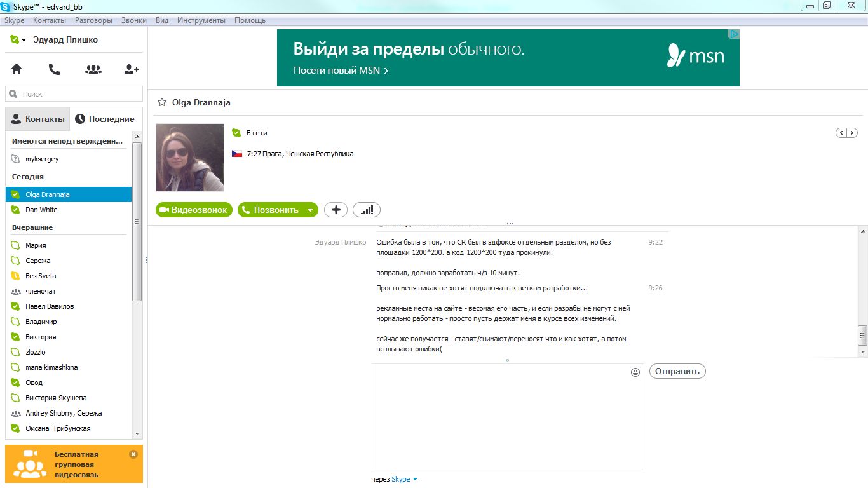Click the Сегодня group header
This screenshot has width=868, height=488.
click(28, 177)
